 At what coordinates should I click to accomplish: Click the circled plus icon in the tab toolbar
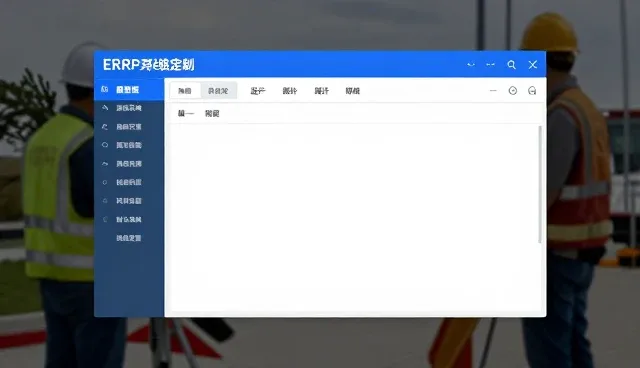coord(513,91)
